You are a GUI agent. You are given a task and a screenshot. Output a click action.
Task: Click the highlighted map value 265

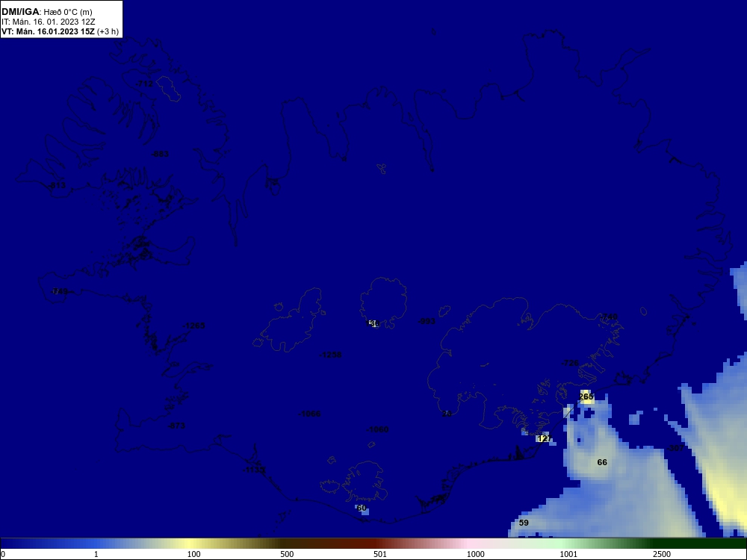point(586,396)
